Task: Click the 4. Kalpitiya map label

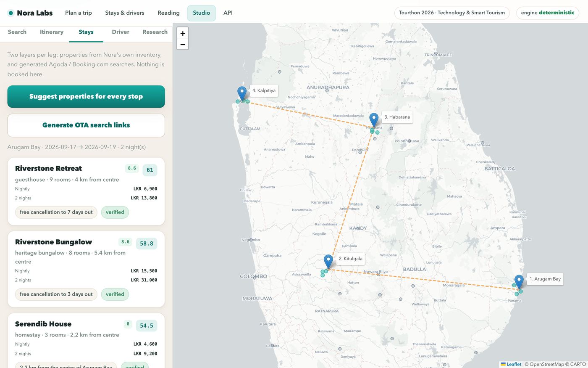Action: click(x=264, y=90)
